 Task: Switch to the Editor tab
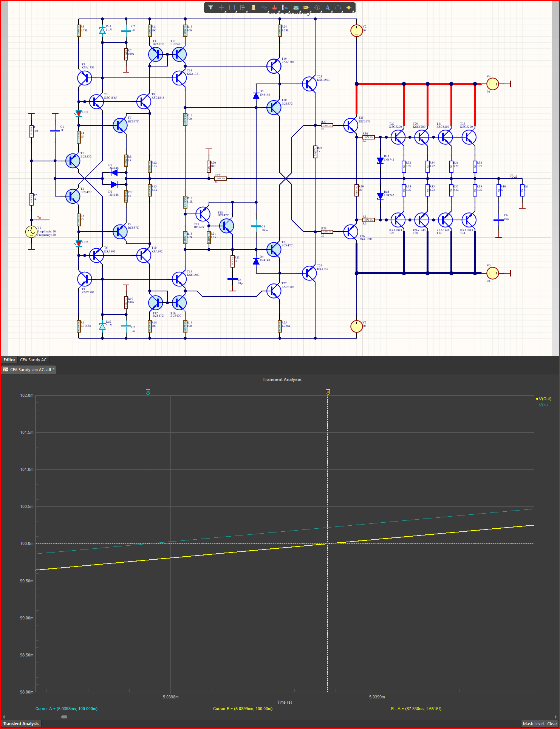pos(9,360)
